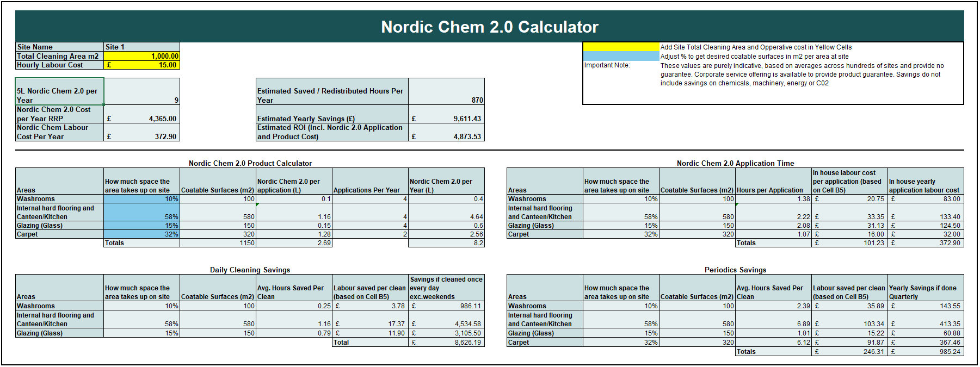Screen dimensions: 980x367
Task: Select Daily Savings Glazing hours saved 0.79
Action: coord(294,333)
